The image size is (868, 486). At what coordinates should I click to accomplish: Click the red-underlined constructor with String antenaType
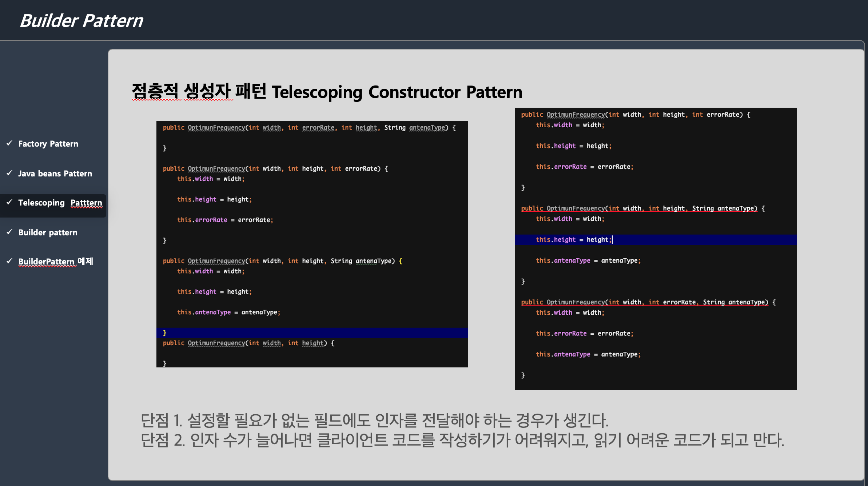click(x=639, y=208)
